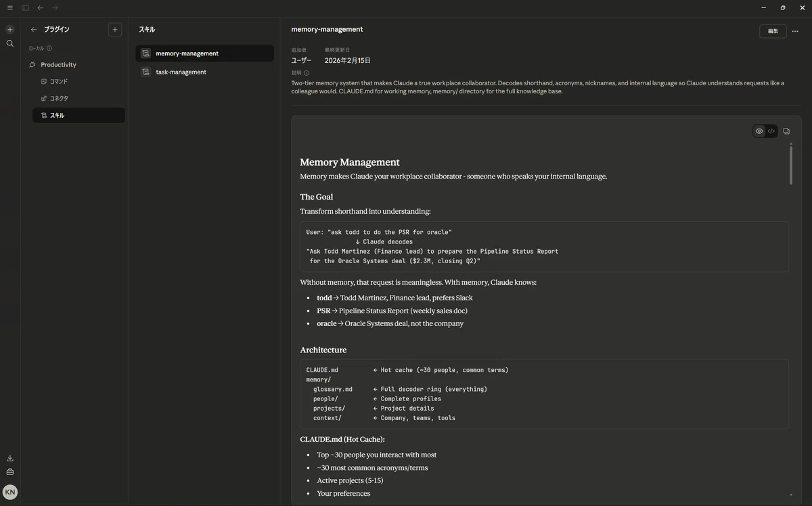Image resolution: width=812 pixels, height=506 pixels.
Task: Open the more options ellipsis menu
Action: [x=795, y=31]
